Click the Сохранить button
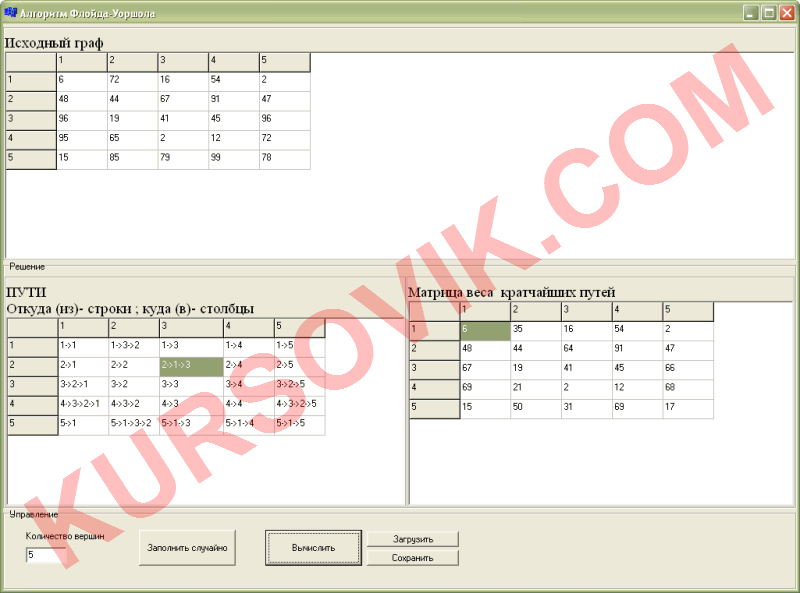Viewport: 800px width, 593px height. (x=413, y=558)
